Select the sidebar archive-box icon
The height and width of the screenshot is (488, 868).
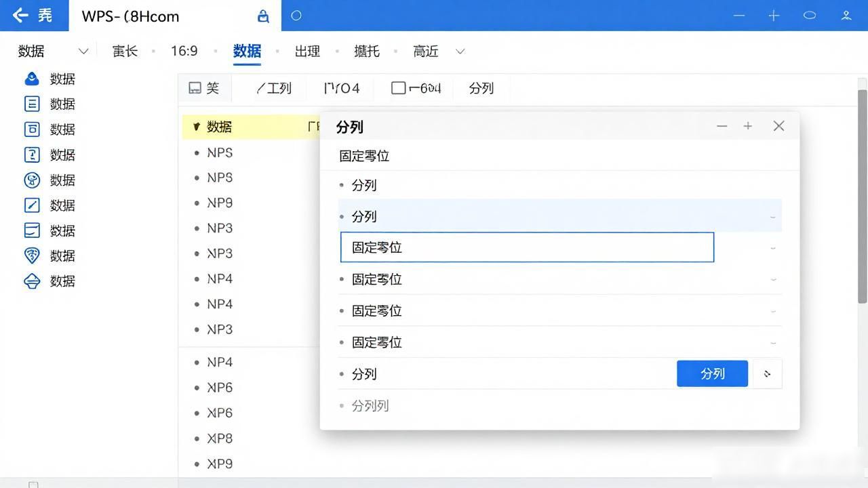pyautogui.click(x=32, y=129)
